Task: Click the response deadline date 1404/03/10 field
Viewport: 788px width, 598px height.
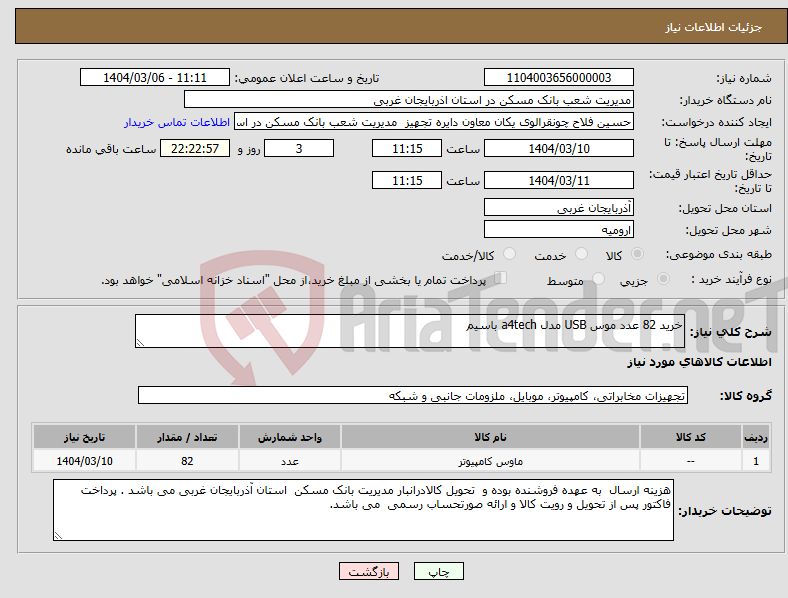Action: coord(558,148)
